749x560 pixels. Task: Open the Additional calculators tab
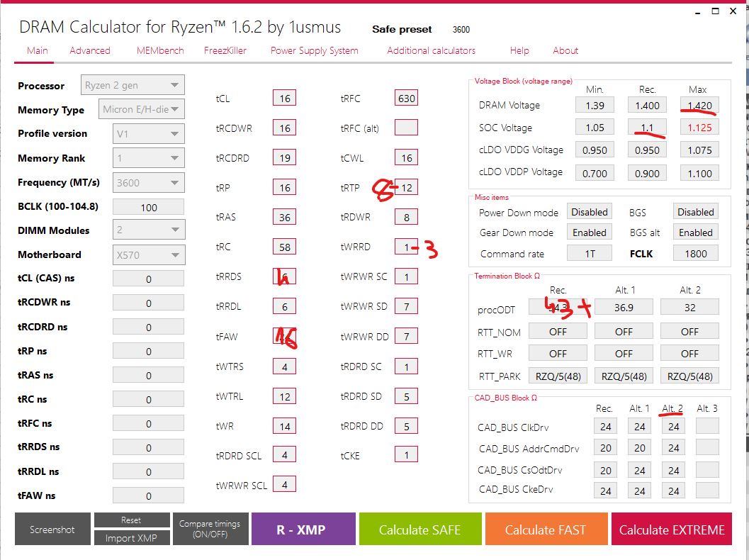pyautogui.click(x=431, y=50)
